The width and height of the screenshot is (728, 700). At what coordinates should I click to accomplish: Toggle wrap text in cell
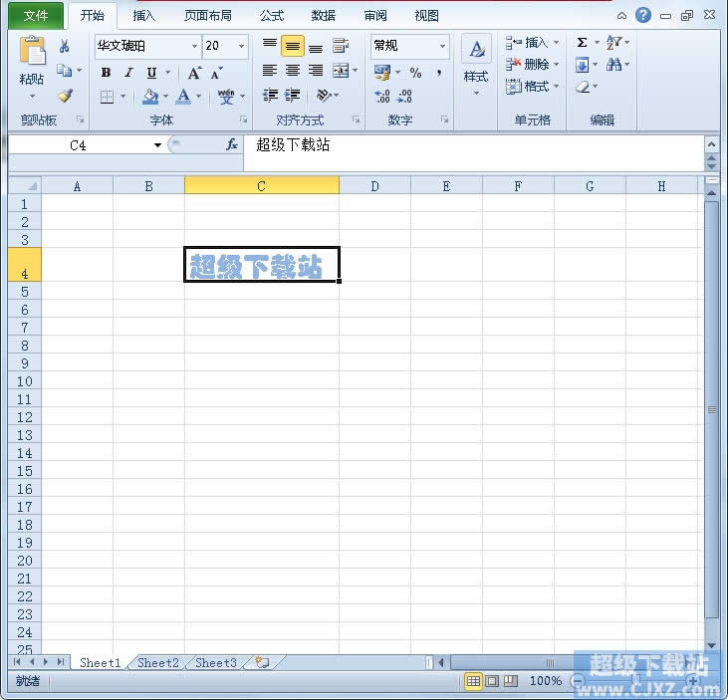click(x=341, y=46)
